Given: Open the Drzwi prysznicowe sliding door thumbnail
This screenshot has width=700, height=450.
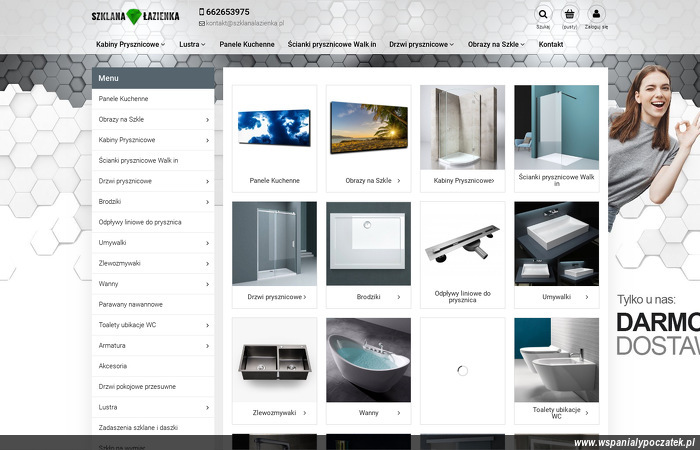Looking at the screenshot, I should (x=274, y=243).
